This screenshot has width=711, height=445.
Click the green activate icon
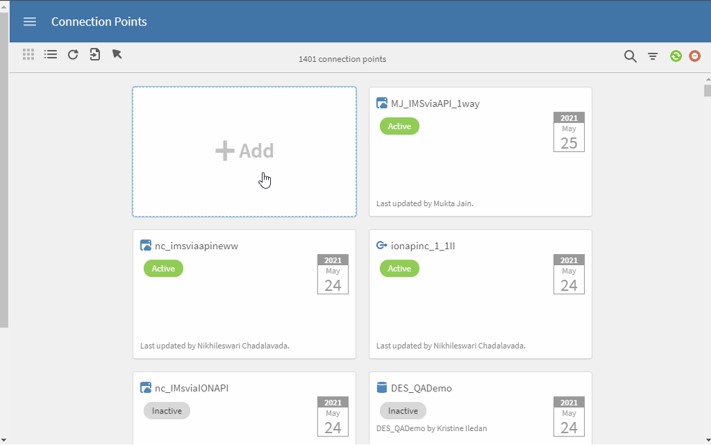pos(676,56)
